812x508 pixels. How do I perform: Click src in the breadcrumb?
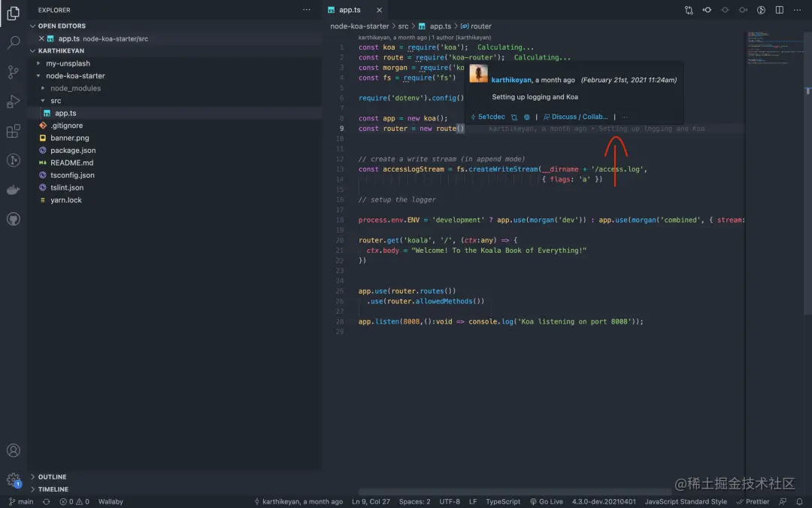pos(403,26)
